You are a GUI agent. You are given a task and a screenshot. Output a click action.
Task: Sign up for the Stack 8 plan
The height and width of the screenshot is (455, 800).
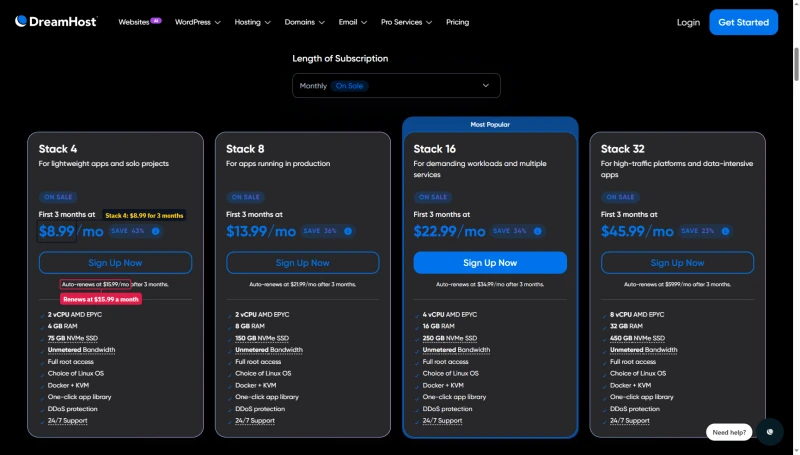click(x=303, y=263)
